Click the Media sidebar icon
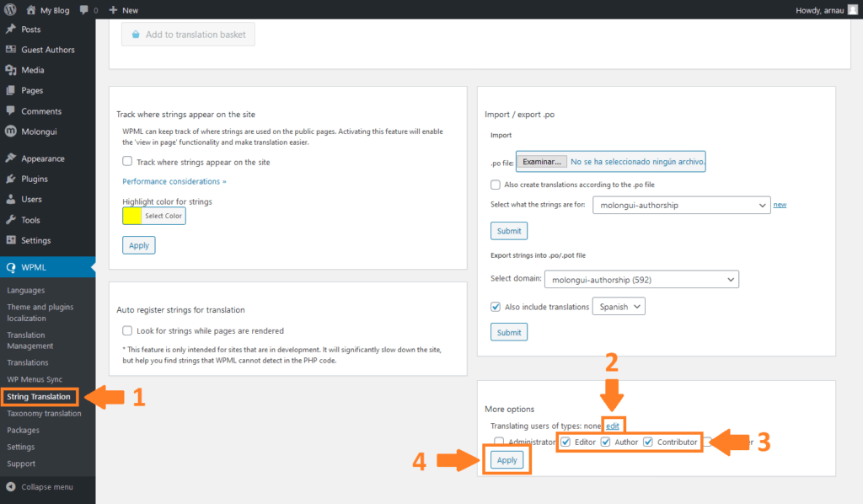The width and height of the screenshot is (863, 504). click(x=10, y=70)
